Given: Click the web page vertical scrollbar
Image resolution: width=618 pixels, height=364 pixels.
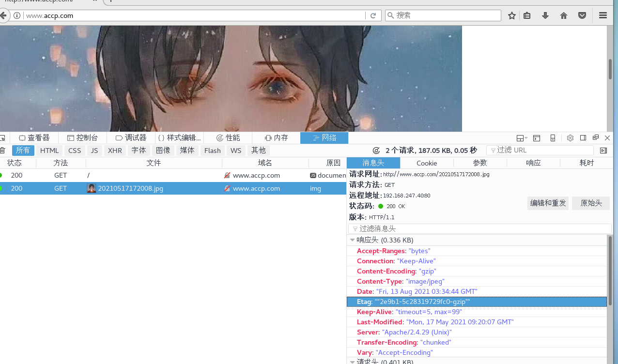Looking at the screenshot, I should [610, 69].
